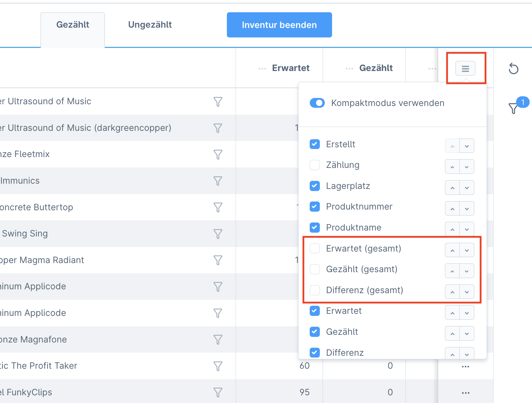The image size is (532, 403).
Task: Disable the Kompaktmodus verwenden switch
Action: coord(317,103)
